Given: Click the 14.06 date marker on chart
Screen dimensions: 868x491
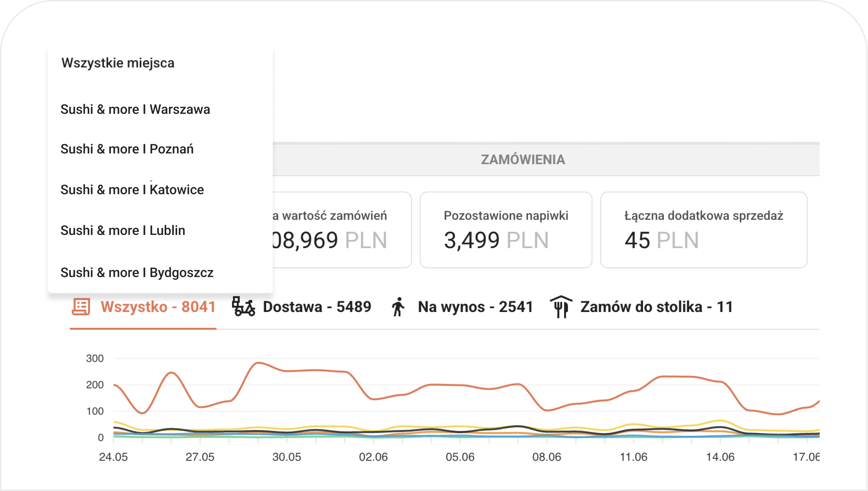Looking at the screenshot, I should (720, 457).
